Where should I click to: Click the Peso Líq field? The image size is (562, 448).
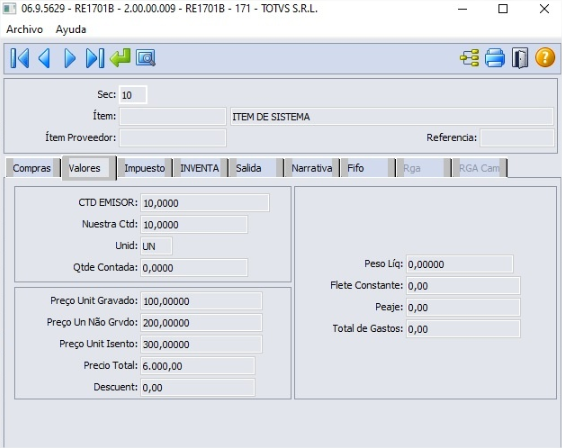click(459, 264)
